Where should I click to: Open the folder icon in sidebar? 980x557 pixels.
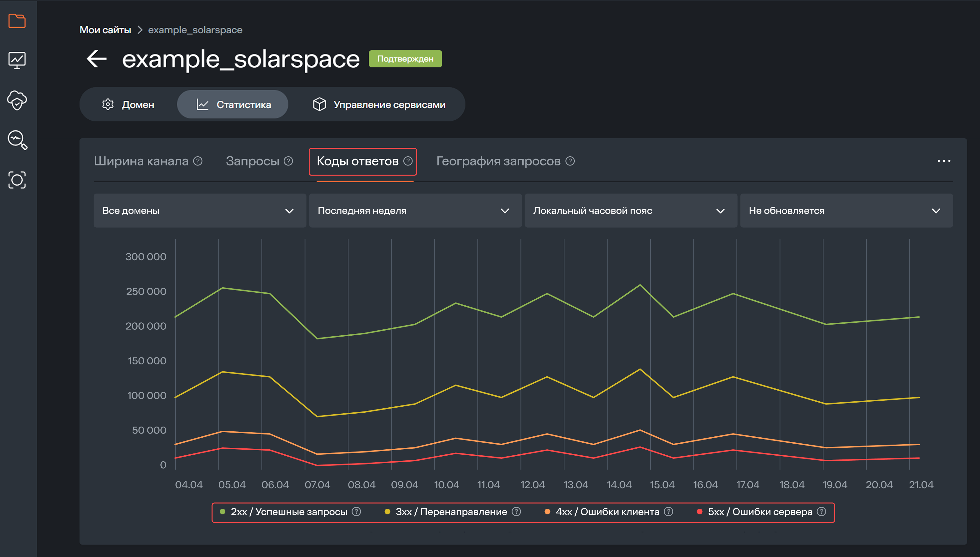point(17,21)
